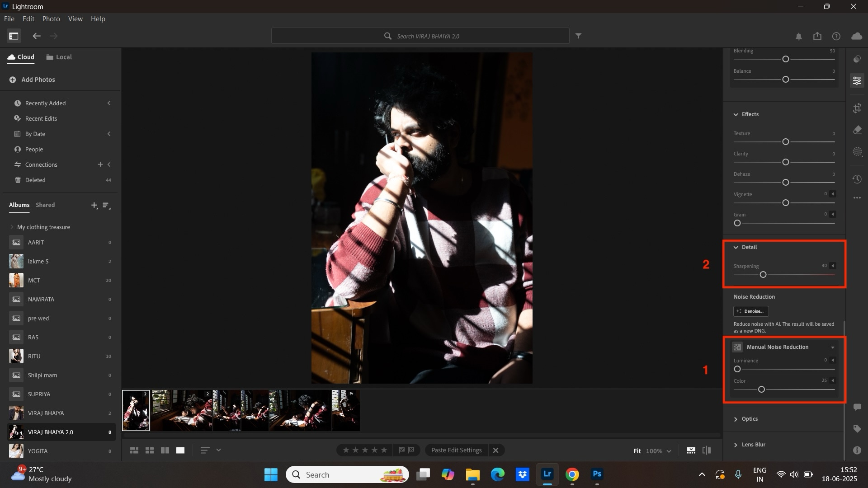Dismiss Paste Edit Settings with X
This screenshot has height=488, width=868.
[495, 450]
